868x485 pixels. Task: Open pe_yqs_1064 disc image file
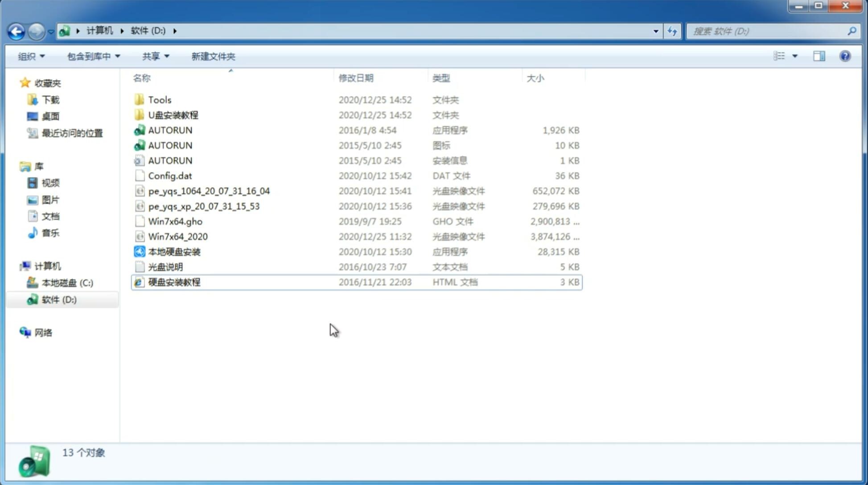pyautogui.click(x=209, y=191)
